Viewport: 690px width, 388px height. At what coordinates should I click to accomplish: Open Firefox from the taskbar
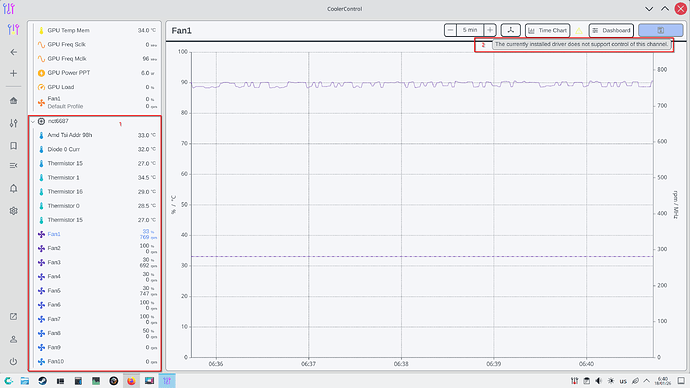click(131, 381)
